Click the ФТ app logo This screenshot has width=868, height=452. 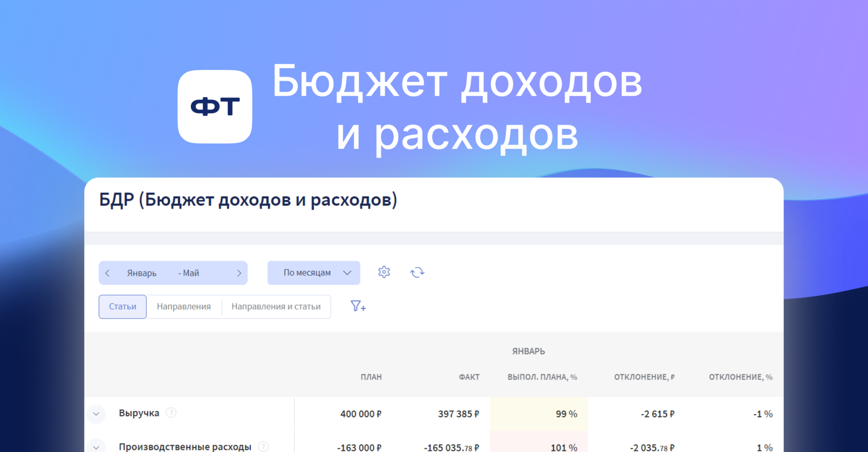(215, 107)
